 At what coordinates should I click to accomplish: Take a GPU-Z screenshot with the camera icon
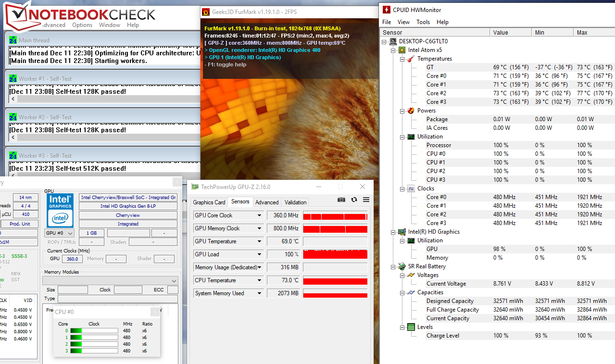coord(341,200)
